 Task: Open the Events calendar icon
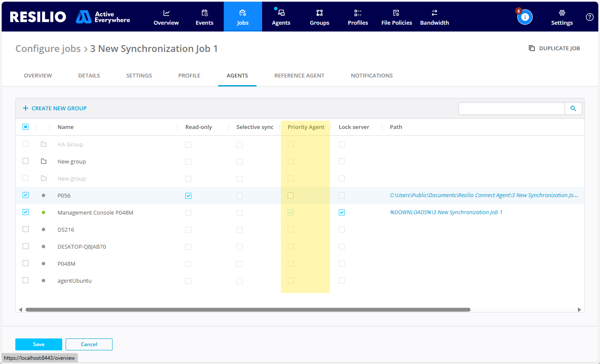pos(205,13)
